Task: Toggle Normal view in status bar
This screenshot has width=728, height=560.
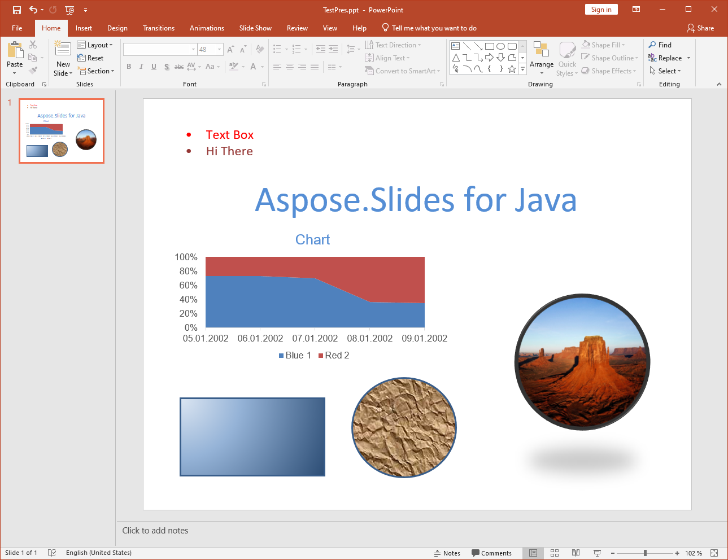Action: pyautogui.click(x=533, y=553)
